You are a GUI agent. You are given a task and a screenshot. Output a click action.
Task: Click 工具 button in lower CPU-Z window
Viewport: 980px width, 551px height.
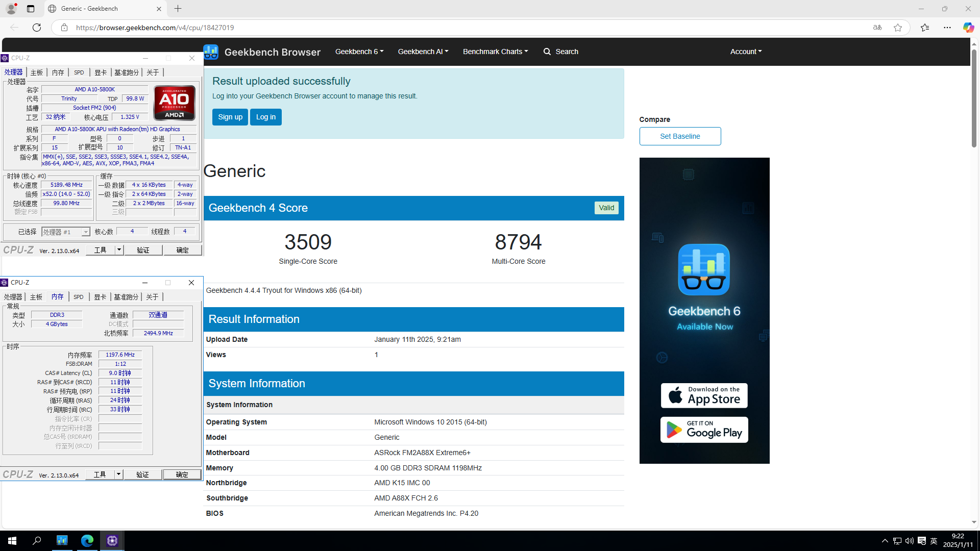point(100,474)
